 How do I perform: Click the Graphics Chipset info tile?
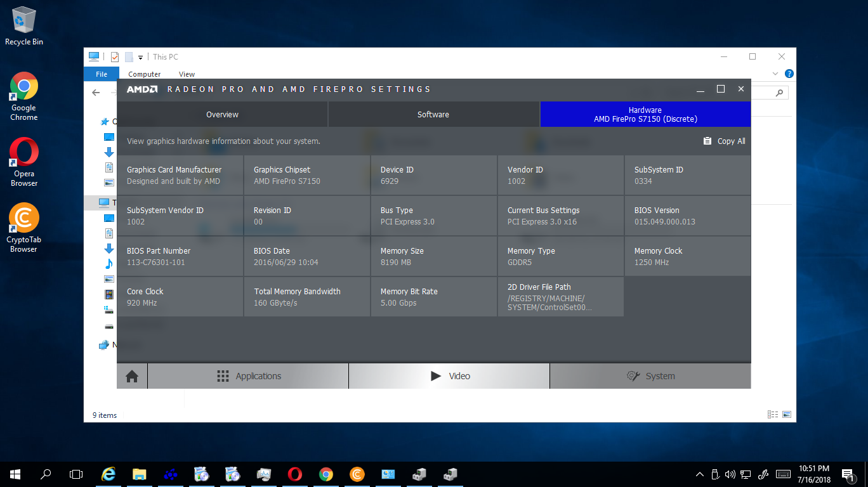pos(307,175)
